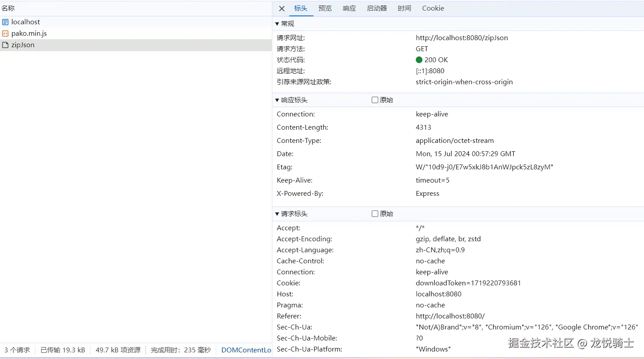Click 已传输 19.3 kB status entry
The height and width of the screenshot is (359, 644).
[x=63, y=350]
